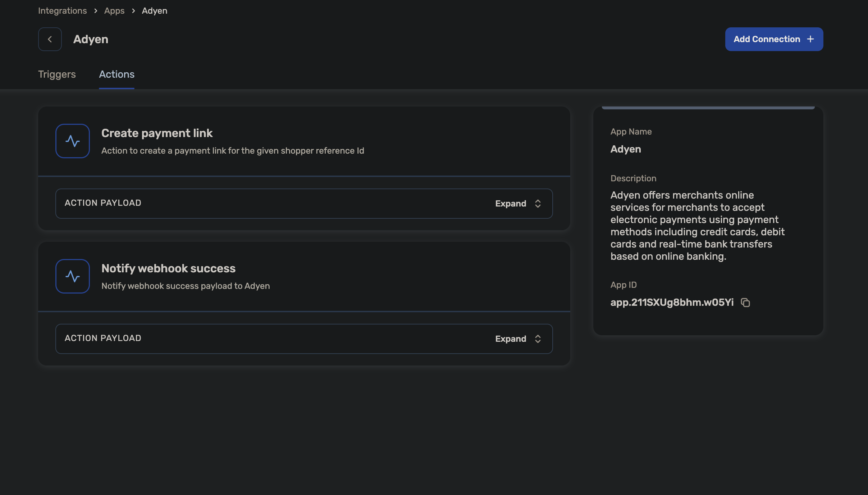Viewport: 868px width, 495px height.
Task: Go to Integrations breadcrumb link
Action: click(x=62, y=11)
